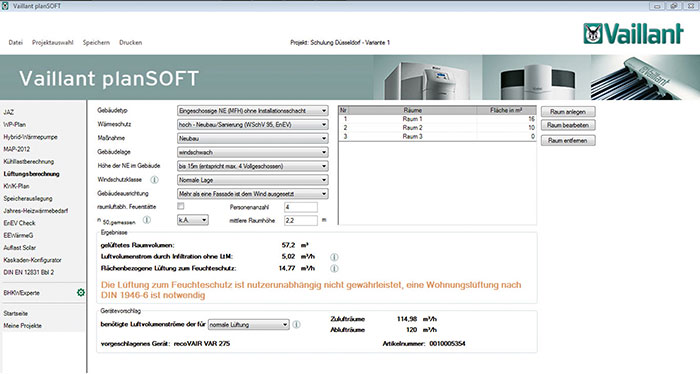
Task: Open Kühllastberechnung in the sidebar
Action: click(x=29, y=162)
